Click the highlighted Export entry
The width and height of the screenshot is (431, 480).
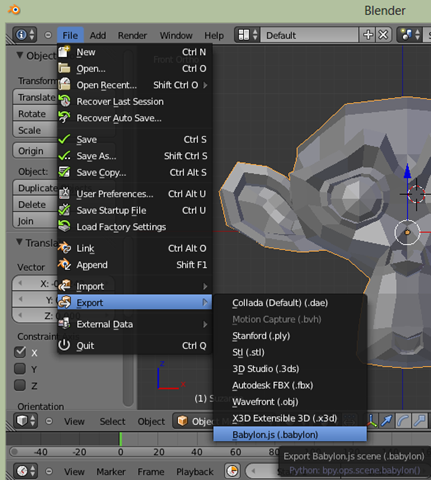click(135, 303)
